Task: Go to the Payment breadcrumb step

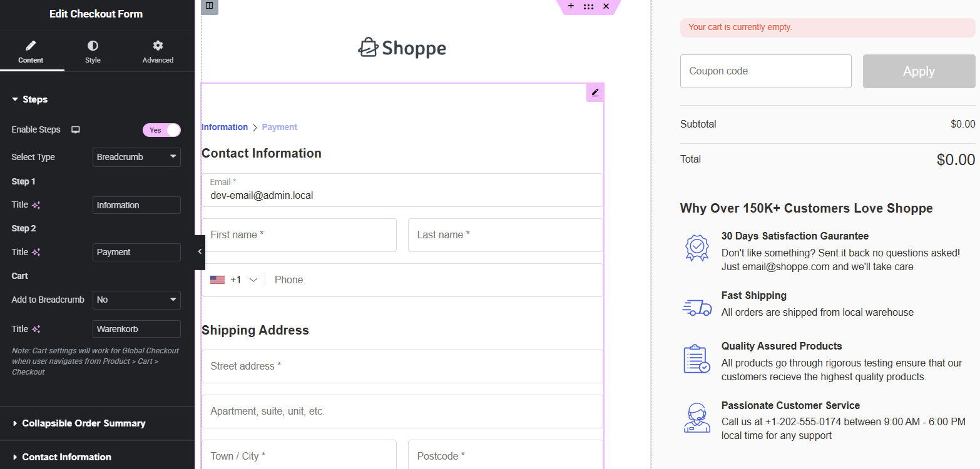Action: [x=280, y=127]
